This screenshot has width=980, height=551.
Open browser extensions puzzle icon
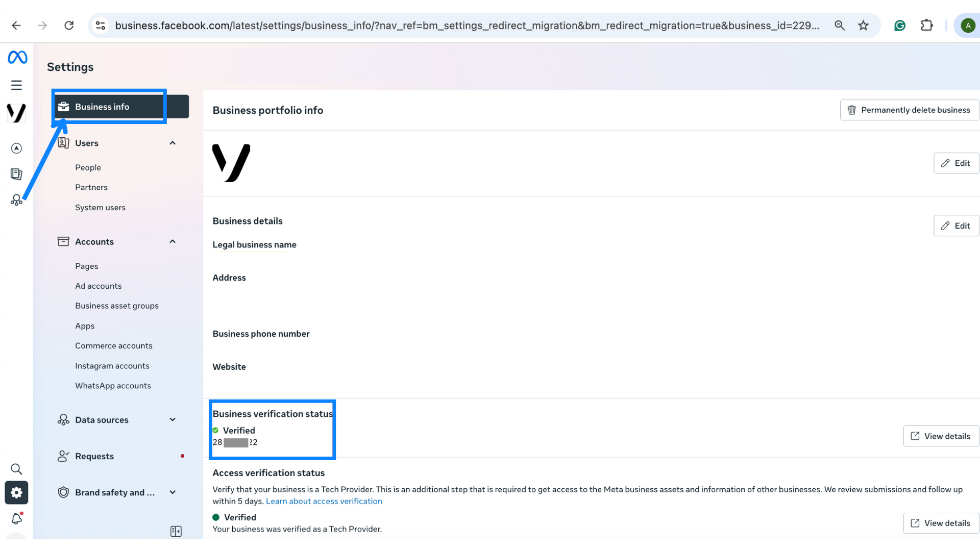click(926, 26)
